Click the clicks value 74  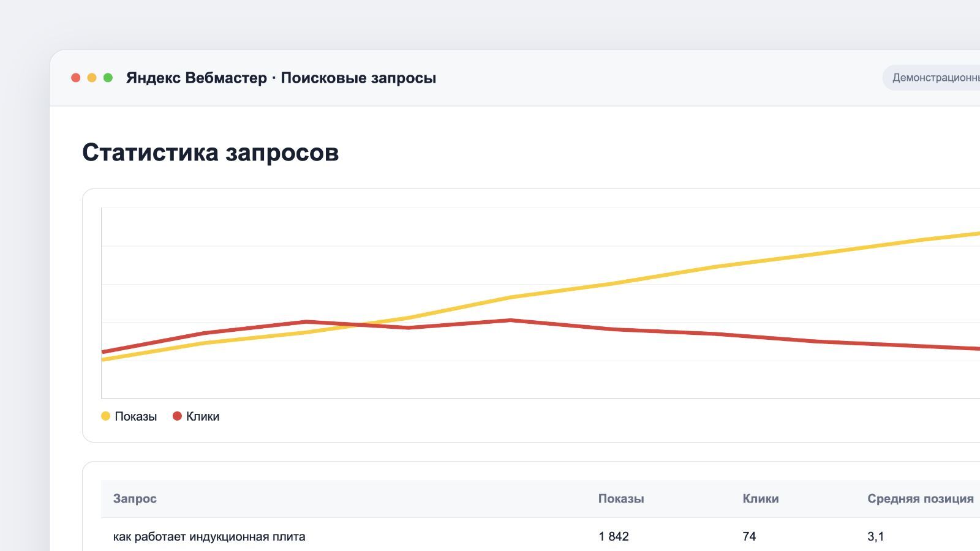pyautogui.click(x=749, y=536)
